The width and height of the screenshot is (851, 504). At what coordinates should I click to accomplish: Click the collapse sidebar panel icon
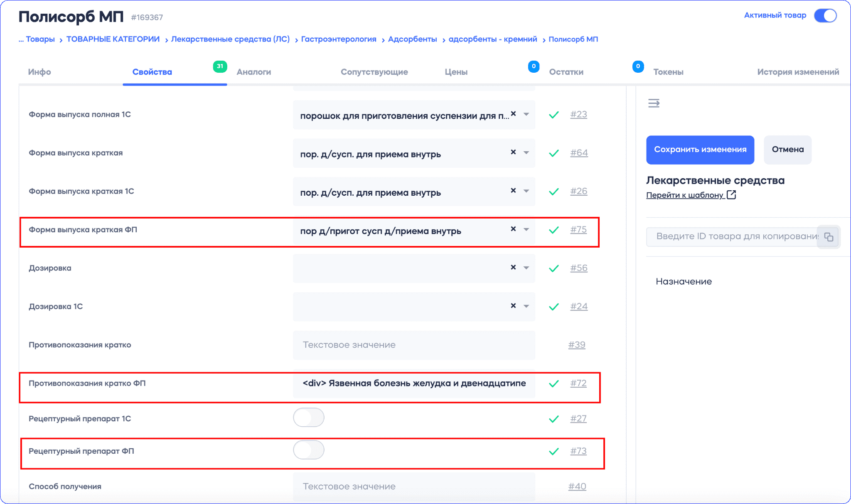click(654, 103)
